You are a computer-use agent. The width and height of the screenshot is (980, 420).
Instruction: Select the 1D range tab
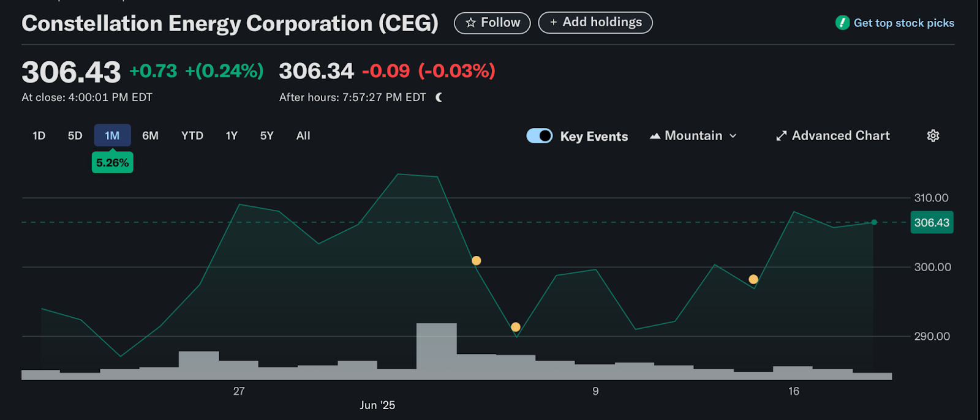coord(39,136)
